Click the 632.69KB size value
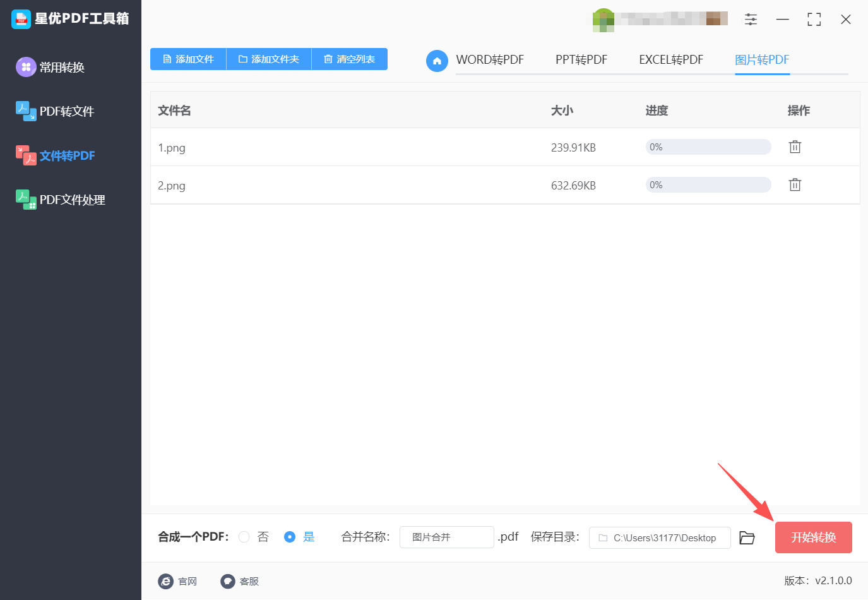Image resolution: width=868 pixels, height=600 pixels. (x=573, y=186)
